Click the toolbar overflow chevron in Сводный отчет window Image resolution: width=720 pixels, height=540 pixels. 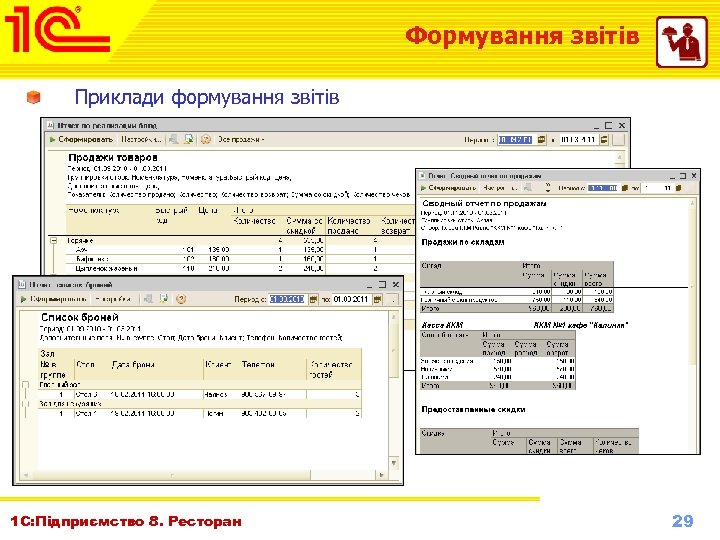(x=547, y=187)
